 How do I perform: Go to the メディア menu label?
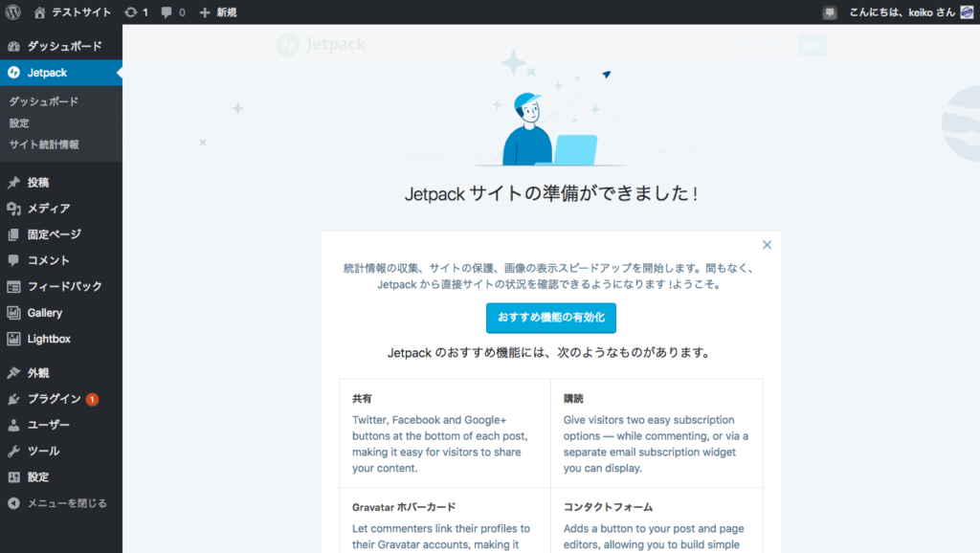click(49, 209)
